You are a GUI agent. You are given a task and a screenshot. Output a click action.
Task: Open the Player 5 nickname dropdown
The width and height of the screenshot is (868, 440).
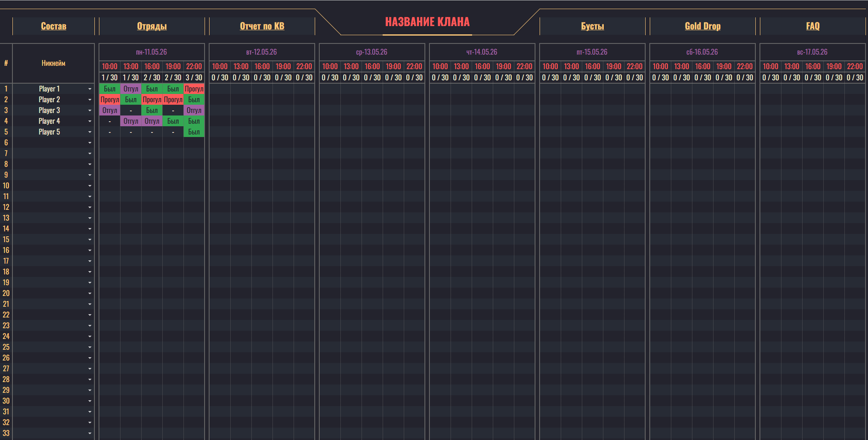click(x=90, y=132)
